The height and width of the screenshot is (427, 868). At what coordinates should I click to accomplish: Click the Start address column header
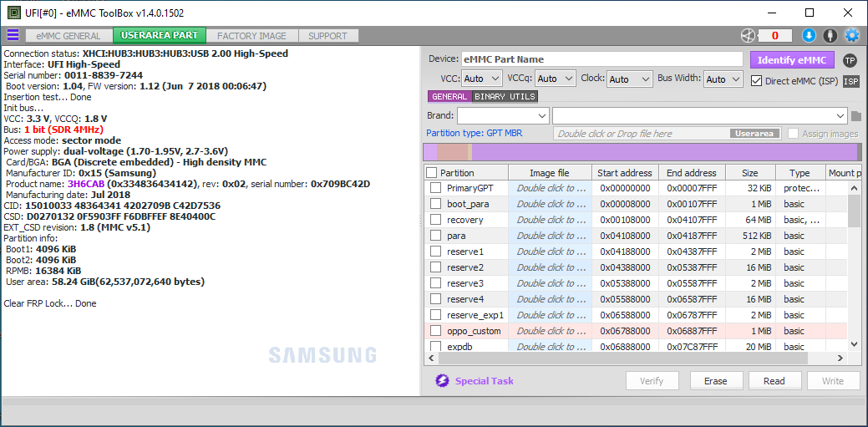click(625, 173)
